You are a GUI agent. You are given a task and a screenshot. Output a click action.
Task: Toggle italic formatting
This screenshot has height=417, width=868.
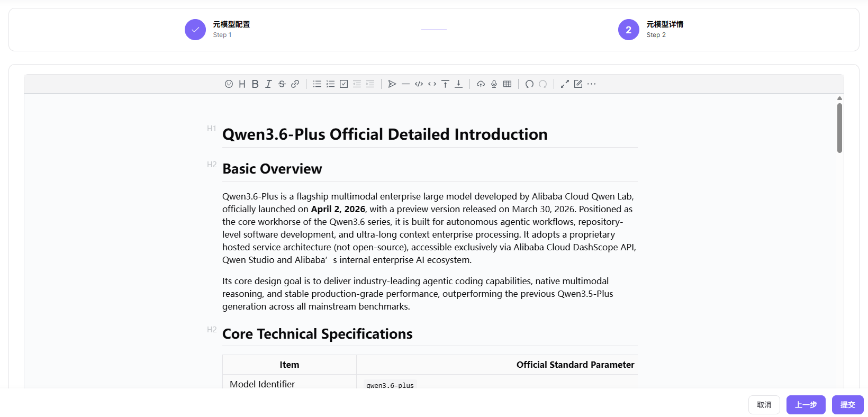point(268,84)
